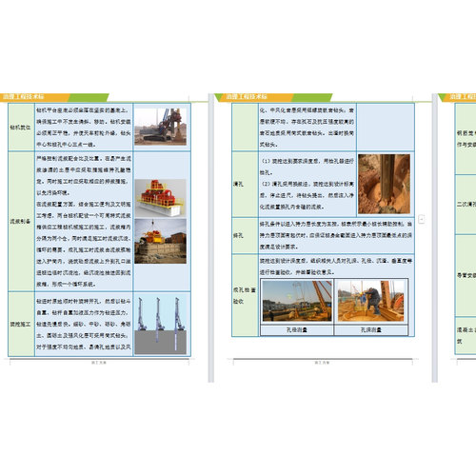The height and width of the screenshot is (476, 476).
Task: Click the footer text of the second page
Action: coord(322,363)
